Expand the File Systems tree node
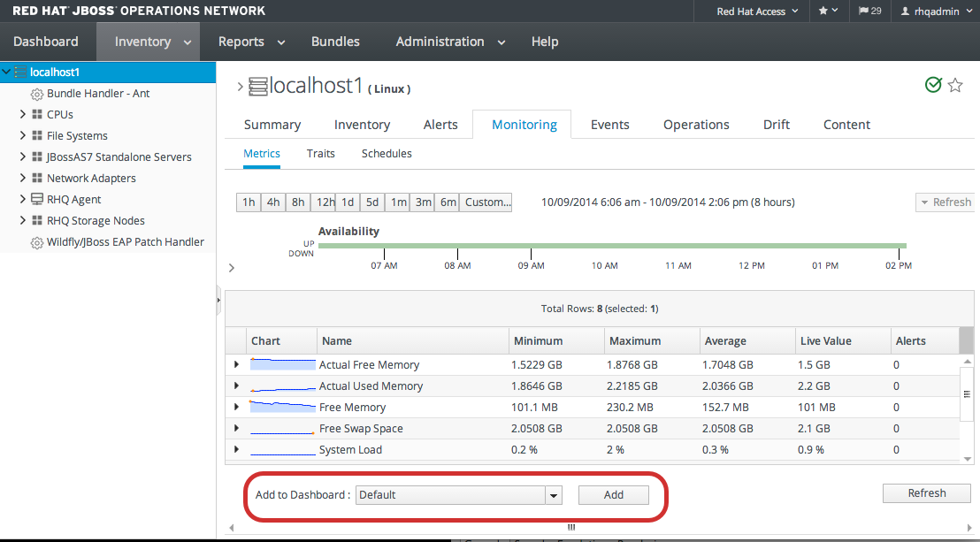 pos(23,135)
